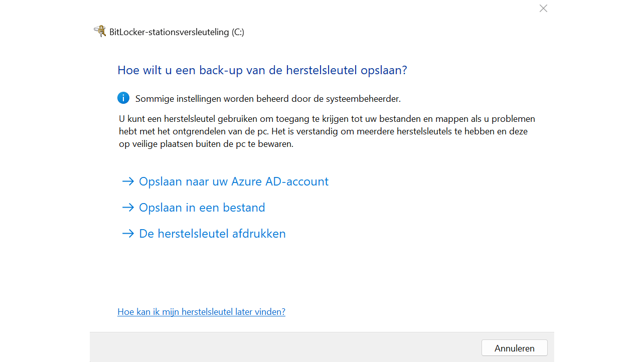Click the recovery key explanation paragraph

pyautogui.click(x=326, y=131)
